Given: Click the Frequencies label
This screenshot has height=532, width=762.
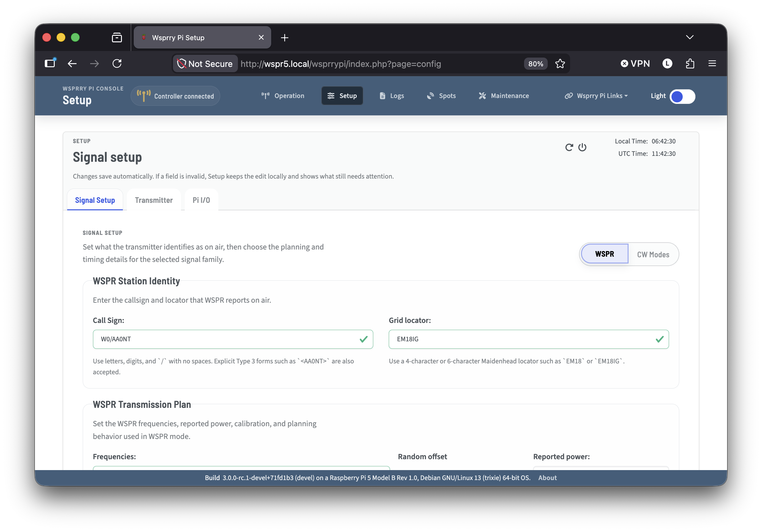Looking at the screenshot, I should pyautogui.click(x=114, y=457).
